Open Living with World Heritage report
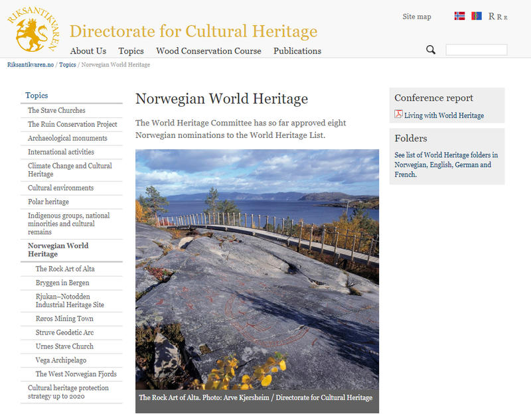Viewport: 531px width, 420px height. click(444, 115)
